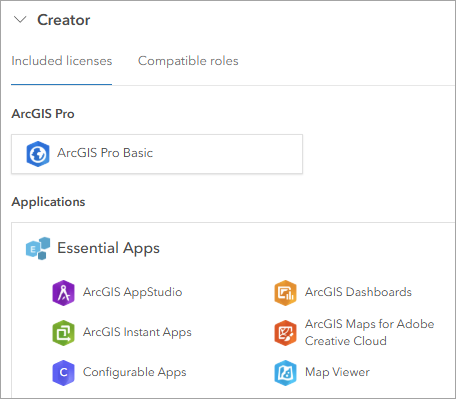Select the ArcGIS AppStudio label
Image resolution: width=456 pixels, height=399 pixels.
pyautogui.click(x=133, y=292)
